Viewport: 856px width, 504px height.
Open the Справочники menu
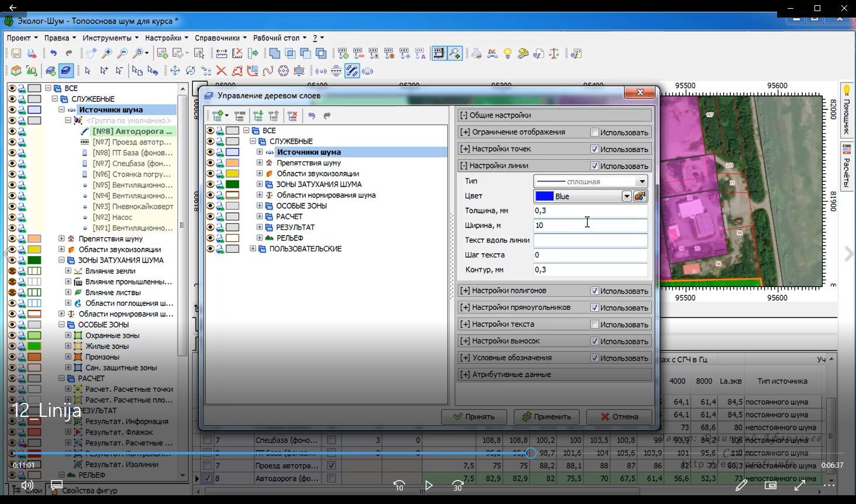click(217, 38)
